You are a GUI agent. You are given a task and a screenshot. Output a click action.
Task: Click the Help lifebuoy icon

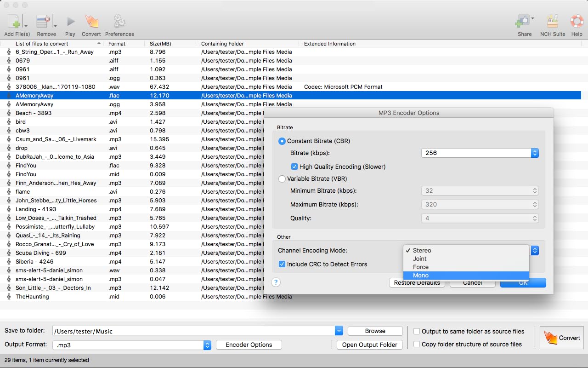click(x=577, y=22)
